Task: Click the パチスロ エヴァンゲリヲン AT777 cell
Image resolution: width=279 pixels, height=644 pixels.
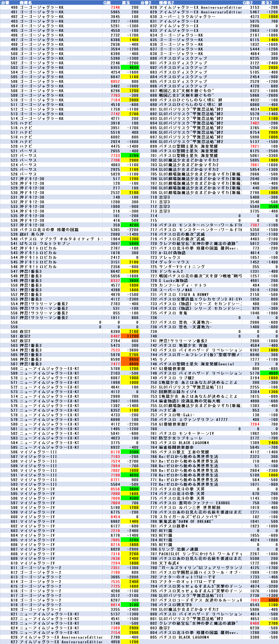Action: click(200, 419)
